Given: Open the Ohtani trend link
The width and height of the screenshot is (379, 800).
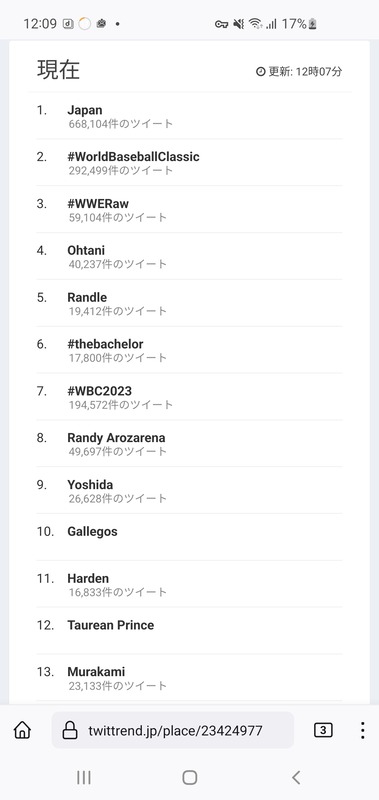Looking at the screenshot, I should 86,250.
